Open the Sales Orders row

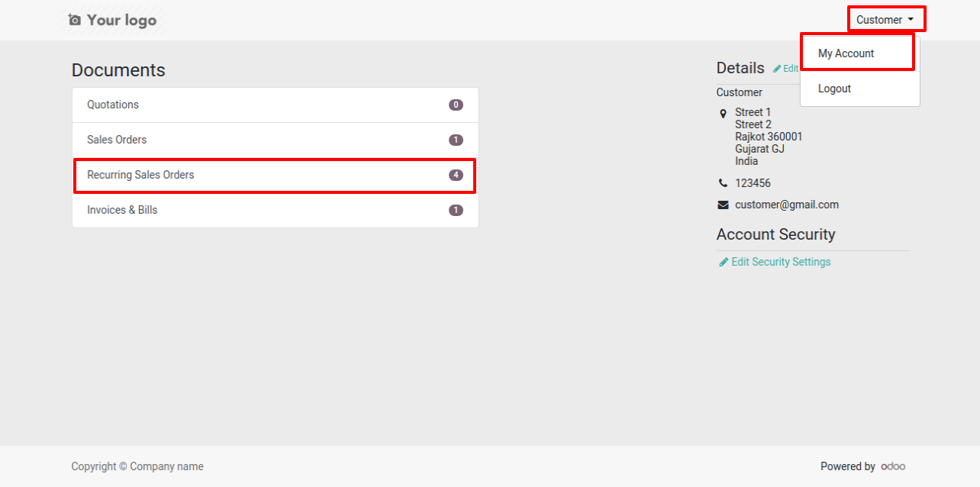click(x=276, y=140)
